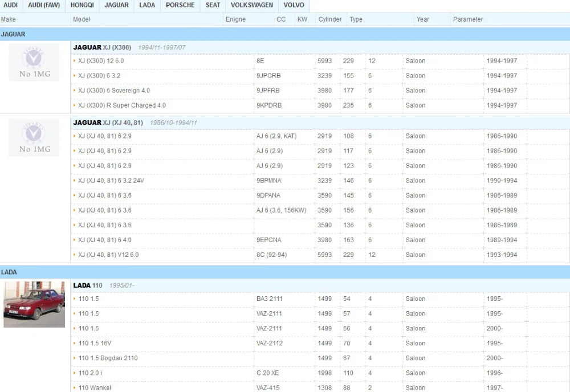
Task: Click the Cylinder column header
Action: click(330, 19)
